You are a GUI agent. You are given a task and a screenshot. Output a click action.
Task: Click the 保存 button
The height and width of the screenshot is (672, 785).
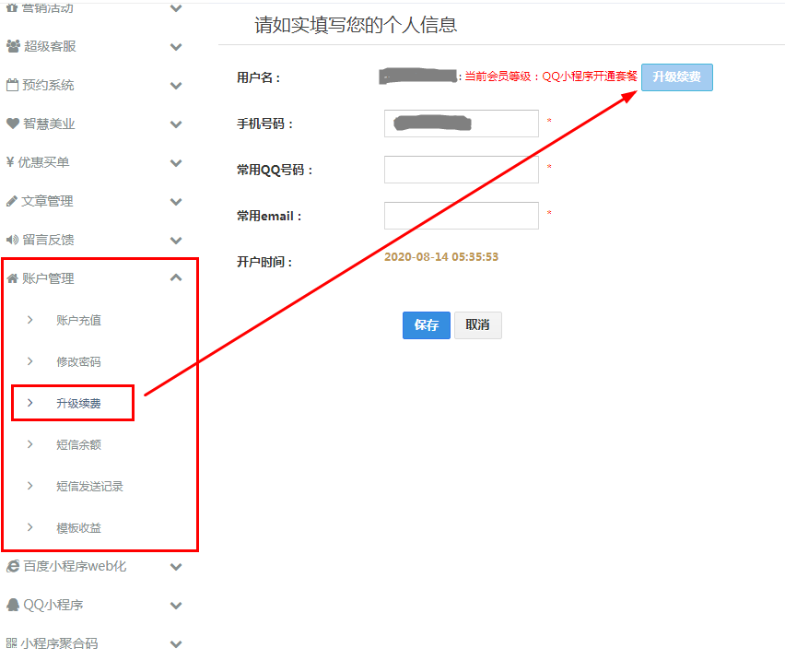coord(427,325)
